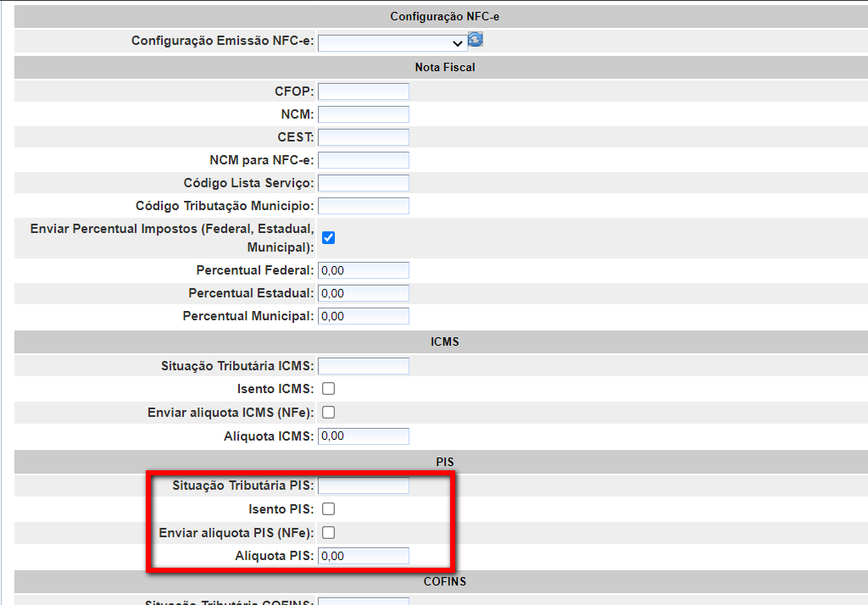Focus the Alíquota PIS value field

coord(363,557)
